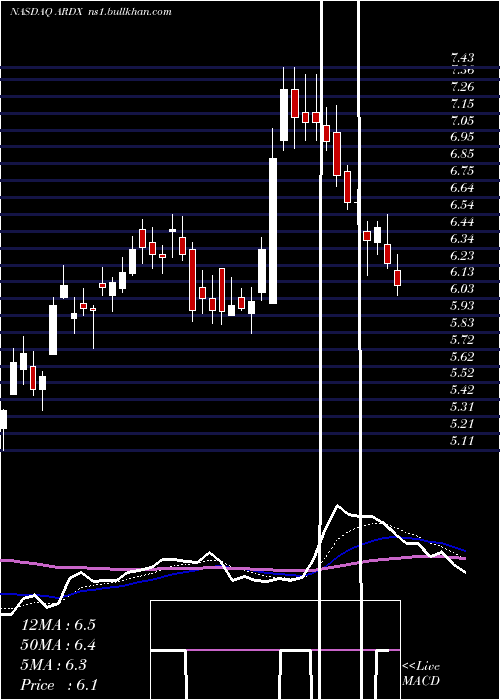Click the 6.34 price axis label

[x=462, y=238]
